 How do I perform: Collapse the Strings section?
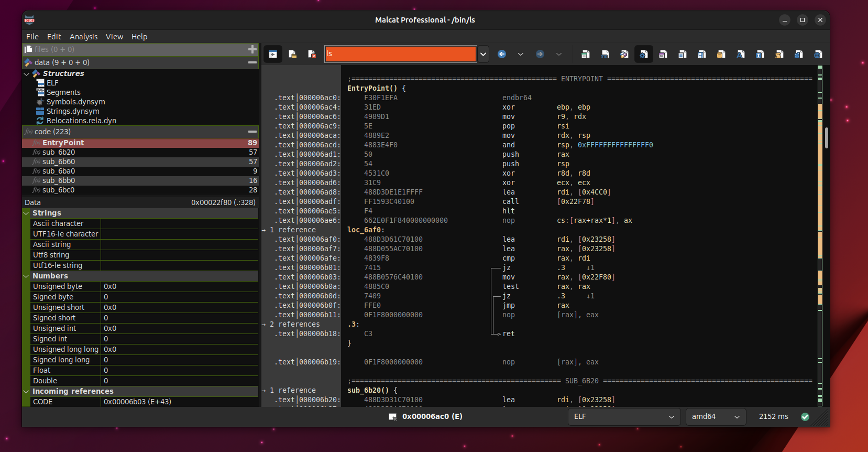point(26,213)
